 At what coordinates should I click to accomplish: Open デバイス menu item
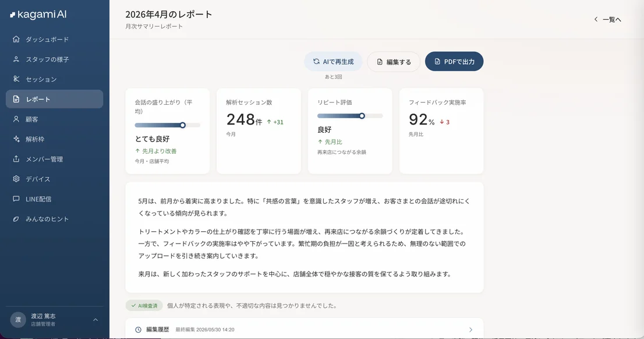pyautogui.click(x=54, y=179)
